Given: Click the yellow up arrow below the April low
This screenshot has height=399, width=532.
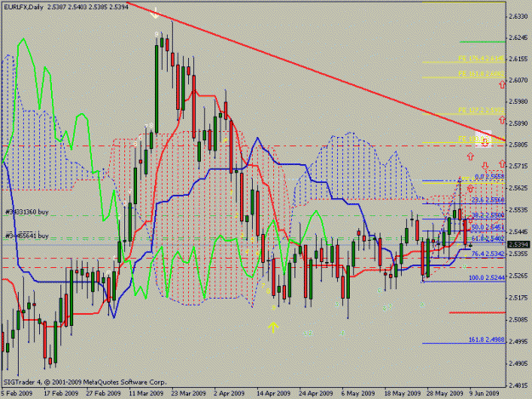Looking at the screenshot, I should (273, 328).
